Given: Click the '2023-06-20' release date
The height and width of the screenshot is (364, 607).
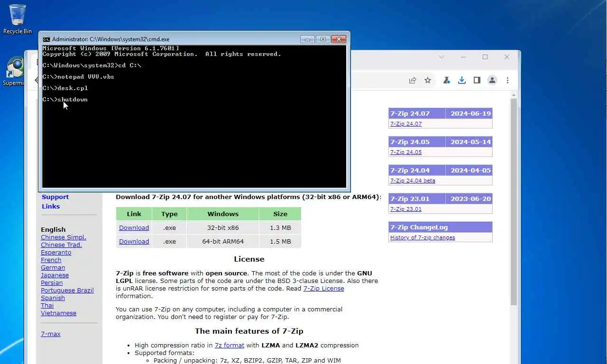Looking at the screenshot, I should pos(471,199).
